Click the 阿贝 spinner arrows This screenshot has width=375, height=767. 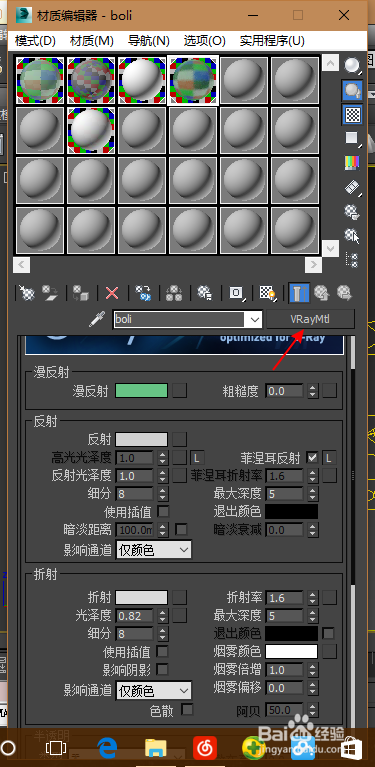[x=313, y=710]
